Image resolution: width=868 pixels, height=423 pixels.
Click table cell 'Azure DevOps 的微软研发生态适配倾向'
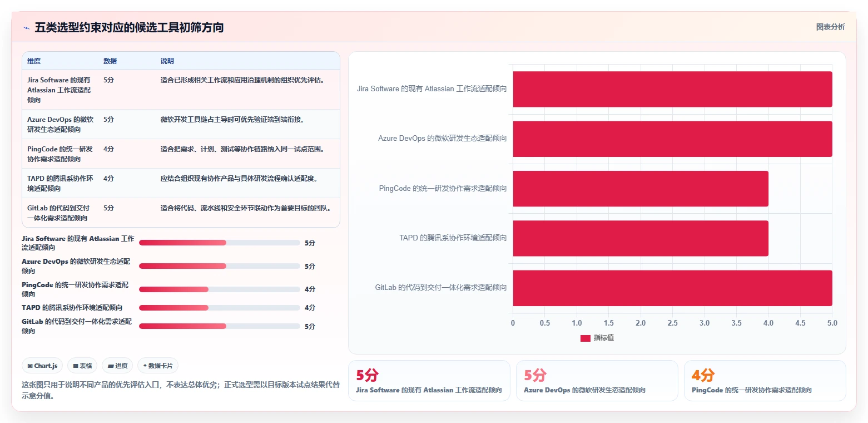61,125
